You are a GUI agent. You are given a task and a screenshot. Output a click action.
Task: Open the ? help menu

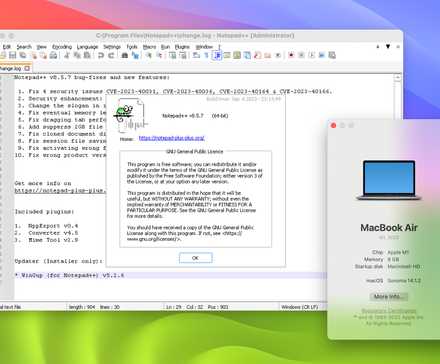pyautogui.click(x=219, y=47)
